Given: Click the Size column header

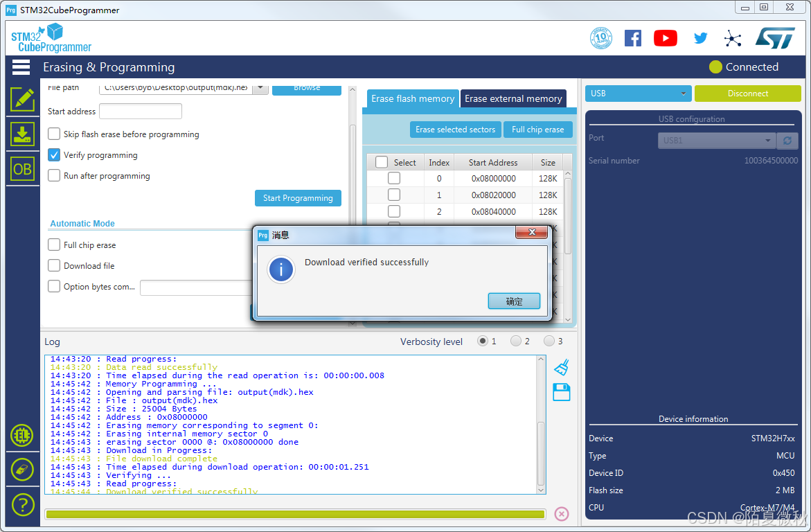Looking at the screenshot, I should (x=548, y=162).
